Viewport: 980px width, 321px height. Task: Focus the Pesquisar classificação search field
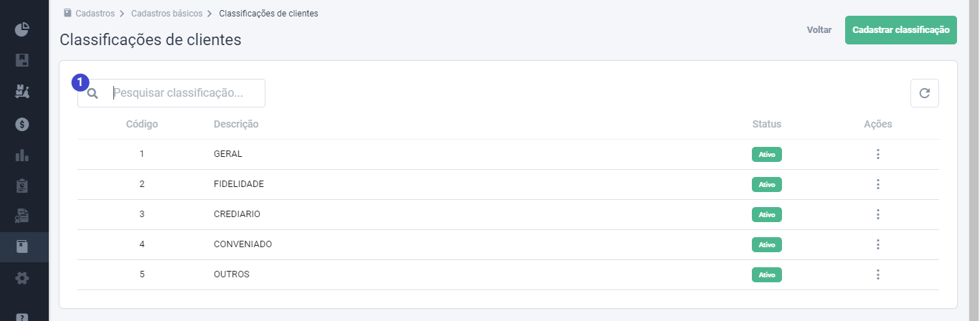click(171, 93)
